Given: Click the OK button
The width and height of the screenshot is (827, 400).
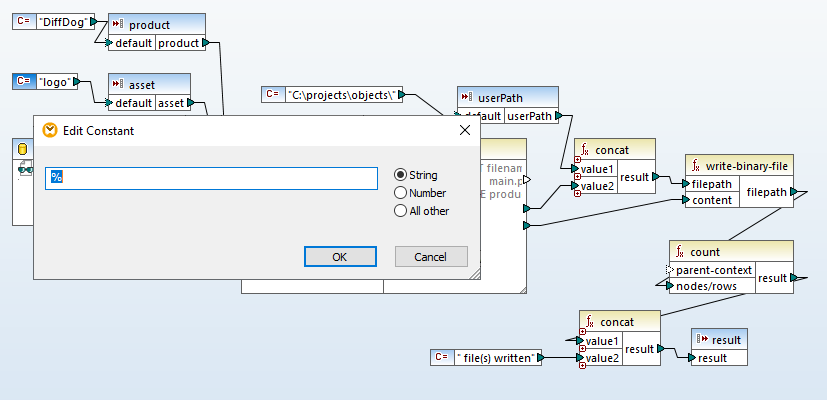Looking at the screenshot, I should pos(339,257).
